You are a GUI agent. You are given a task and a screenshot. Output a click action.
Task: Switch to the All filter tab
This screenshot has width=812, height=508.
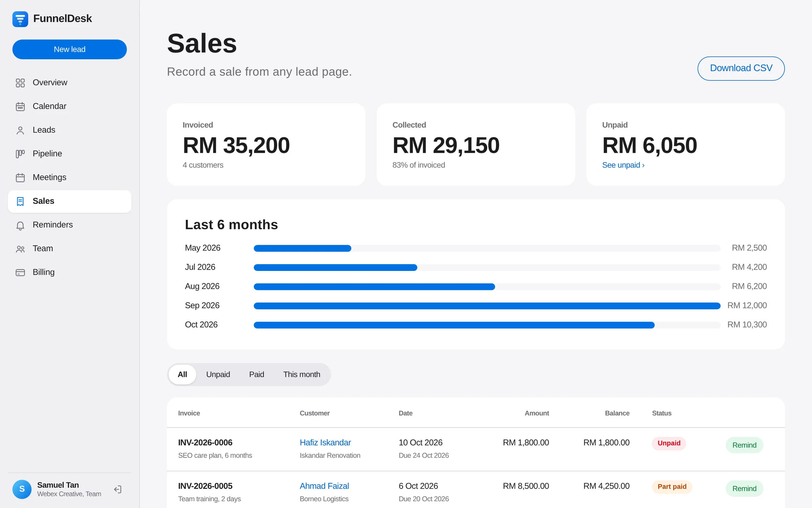tap(182, 375)
